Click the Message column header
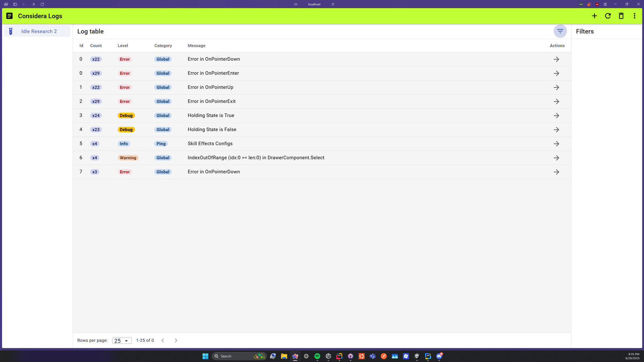 [196, 46]
